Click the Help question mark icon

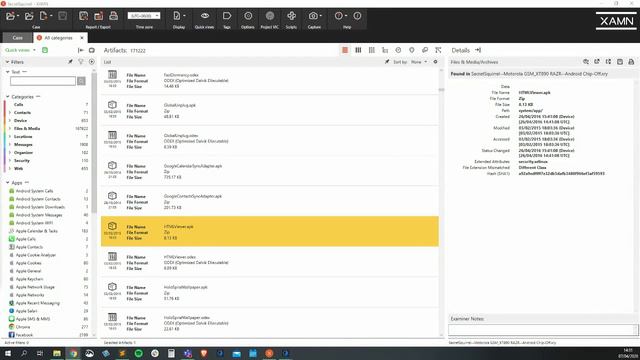point(339,16)
